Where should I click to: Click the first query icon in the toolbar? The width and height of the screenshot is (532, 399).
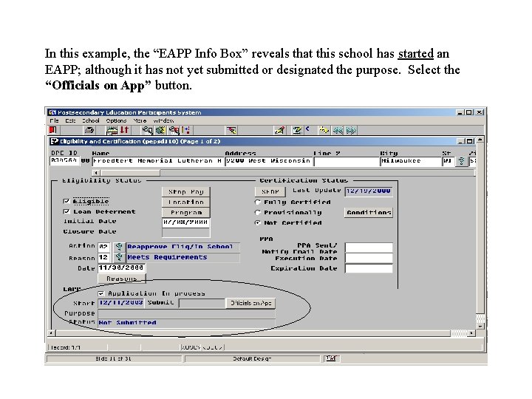pos(148,130)
